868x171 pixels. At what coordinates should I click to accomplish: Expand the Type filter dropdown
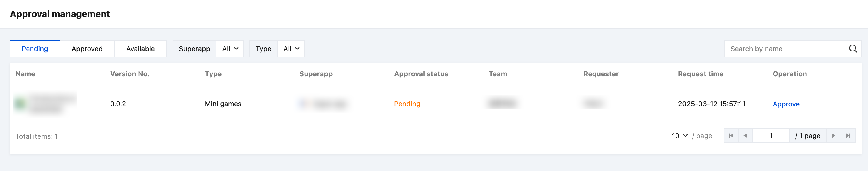pos(291,49)
